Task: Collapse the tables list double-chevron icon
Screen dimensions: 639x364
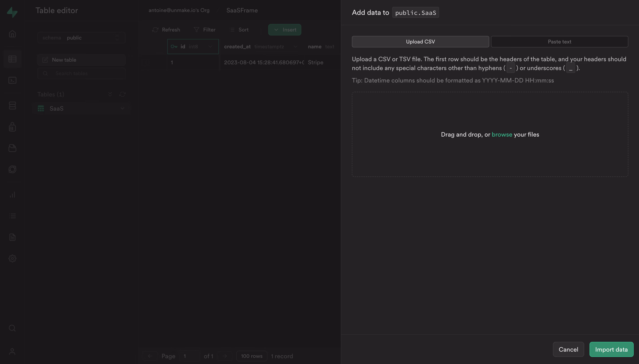Action: [110, 94]
